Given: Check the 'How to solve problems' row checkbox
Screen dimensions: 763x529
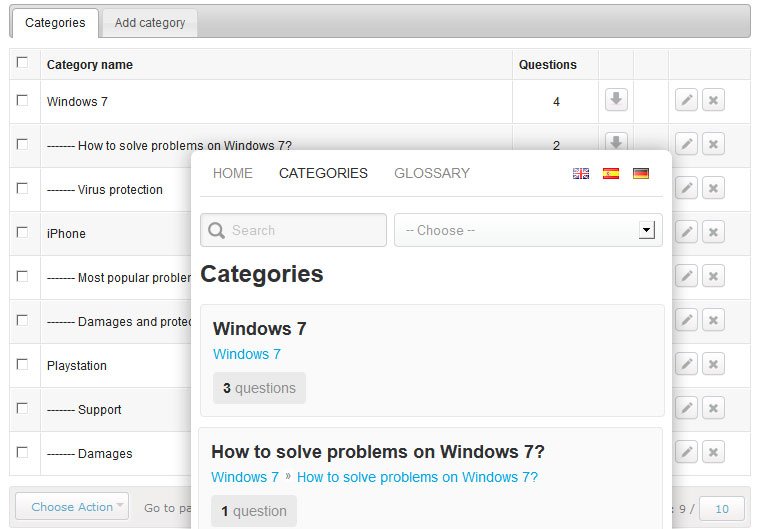Looking at the screenshot, I should 22,144.
